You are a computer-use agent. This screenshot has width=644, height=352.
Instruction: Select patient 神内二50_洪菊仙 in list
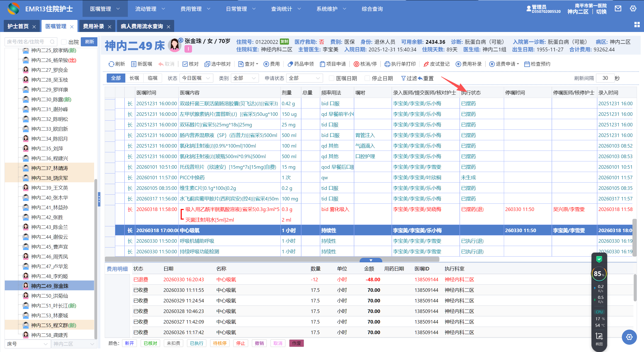point(50,296)
